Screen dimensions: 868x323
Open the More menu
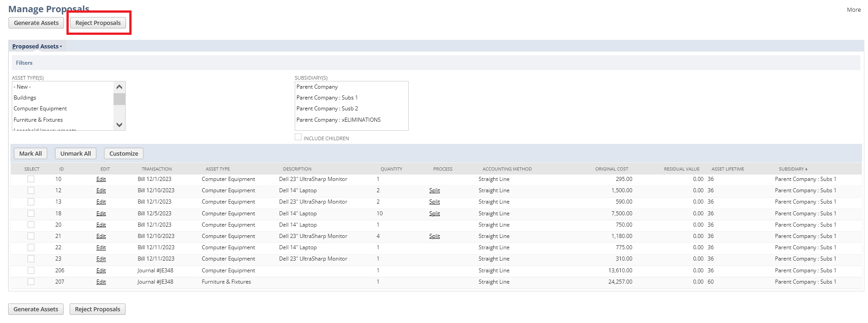(854, 9)
